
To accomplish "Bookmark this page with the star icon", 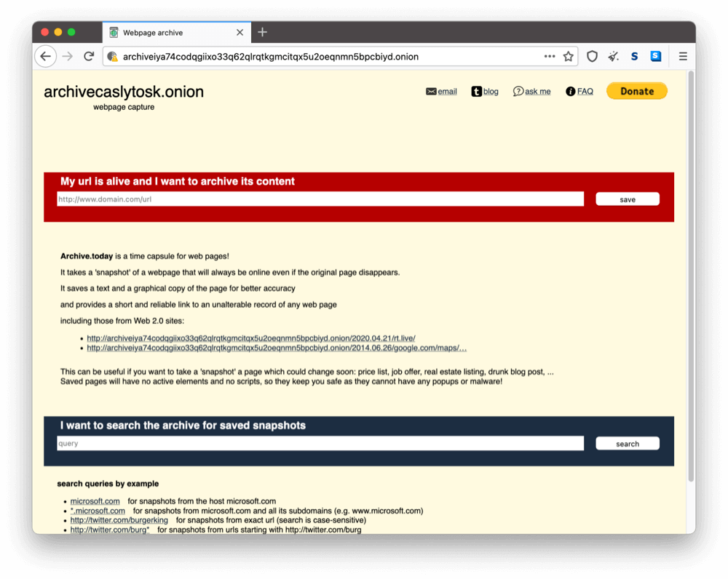I will pyautogui.click(x=568, y=56).
